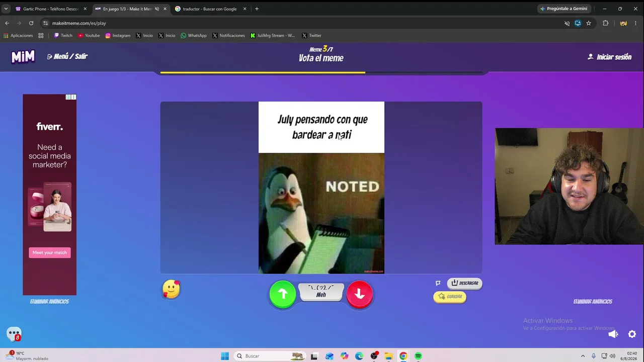Open system volume control in tray
Viewport: 644px width, 362px height.
click(x=612, y=356)
